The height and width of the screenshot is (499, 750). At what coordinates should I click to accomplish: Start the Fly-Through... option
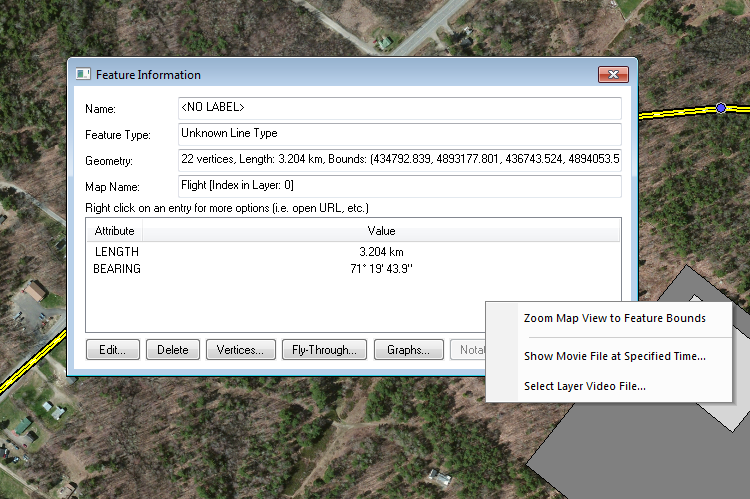[323, 350]
